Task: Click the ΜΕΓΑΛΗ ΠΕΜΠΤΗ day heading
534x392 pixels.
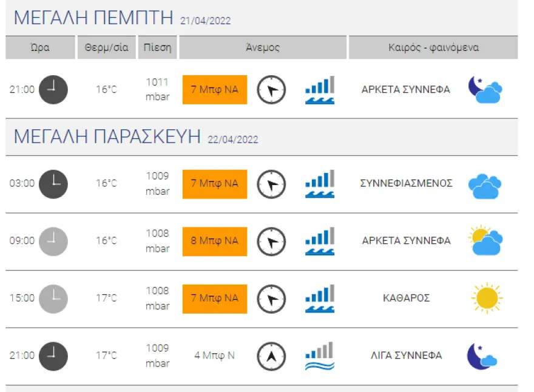Action: point(94,19)
